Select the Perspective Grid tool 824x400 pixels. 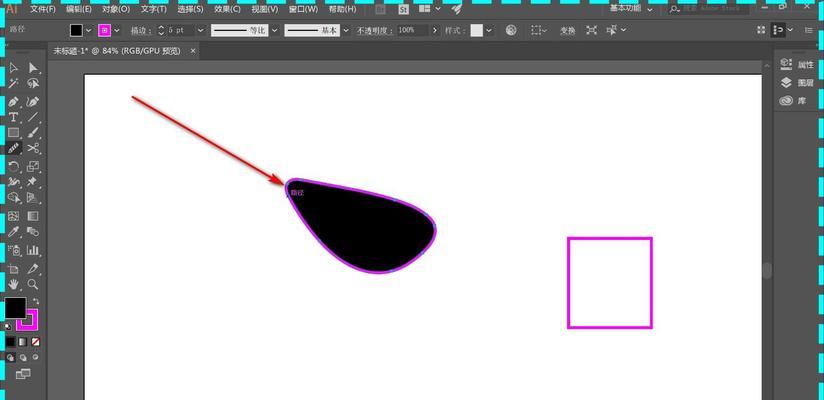tap(33, 198)
